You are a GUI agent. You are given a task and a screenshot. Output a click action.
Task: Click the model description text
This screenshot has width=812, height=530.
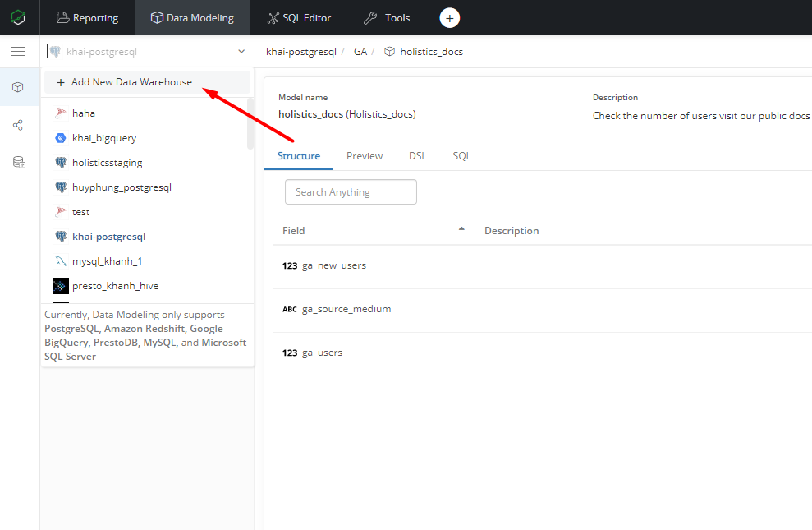(701, 116)
